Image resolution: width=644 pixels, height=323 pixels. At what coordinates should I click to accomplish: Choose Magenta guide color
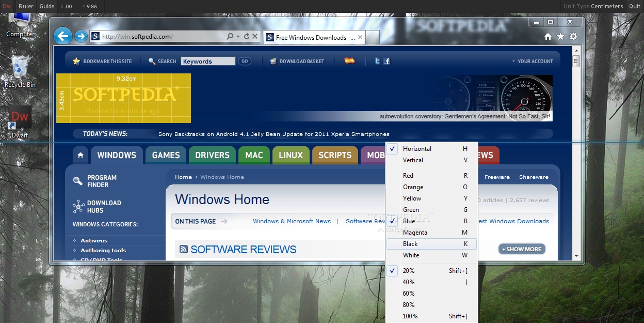[x=431, y=233]
